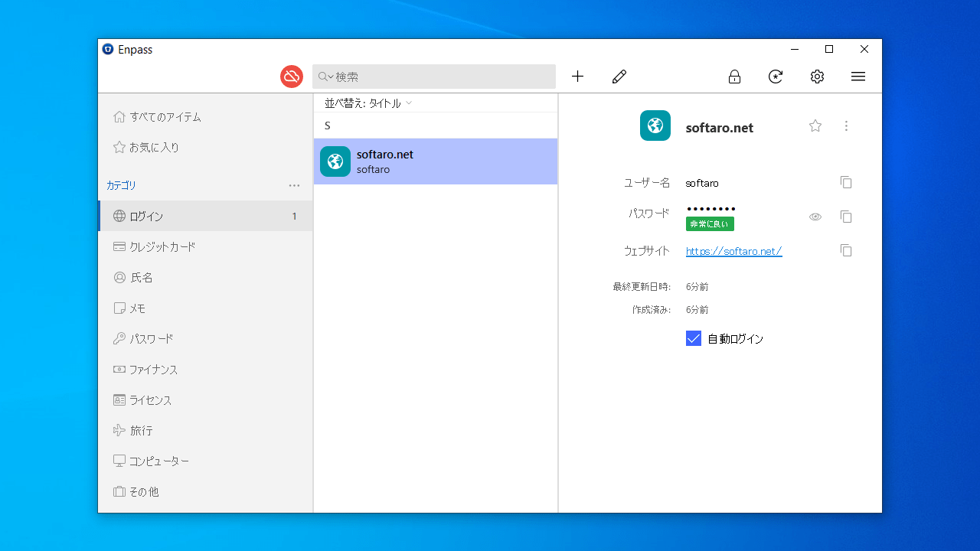980x551 pixels.
Task: Maximize the Enpass window
Action: click(x=829, y=49)
